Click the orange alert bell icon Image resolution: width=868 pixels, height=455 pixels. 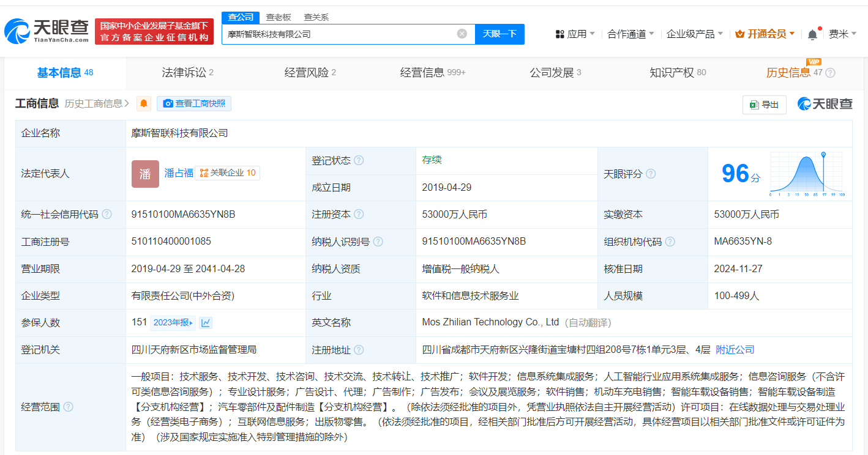click(144, 103)
